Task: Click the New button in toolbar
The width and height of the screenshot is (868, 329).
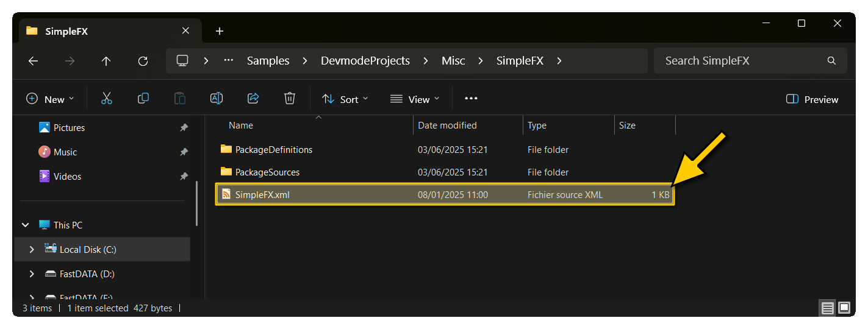Action: [x=50, y=99]
